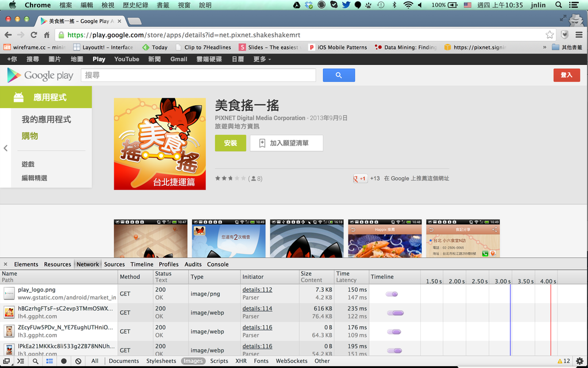Click the volume speaker icon in menu bar

(420, 5)
